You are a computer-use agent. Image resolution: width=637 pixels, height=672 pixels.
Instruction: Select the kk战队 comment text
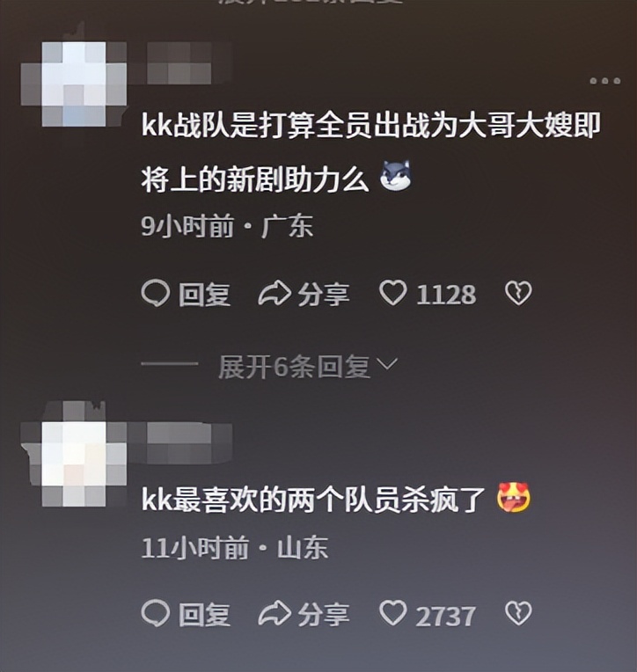pyautogui.click(x=371, y=152)
